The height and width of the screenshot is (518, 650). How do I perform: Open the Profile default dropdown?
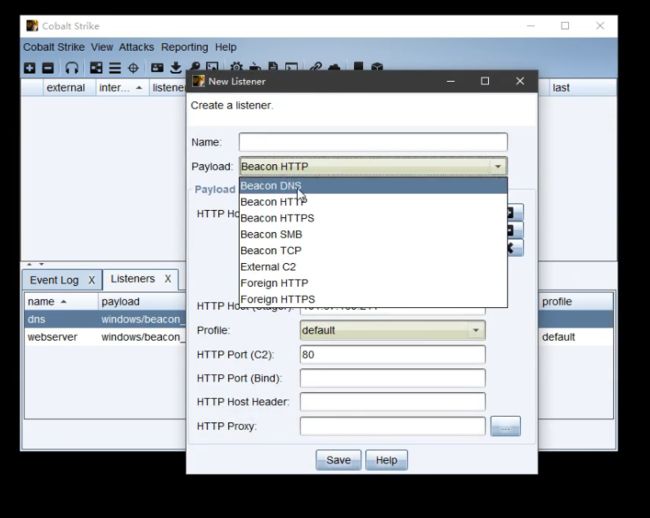476,330
